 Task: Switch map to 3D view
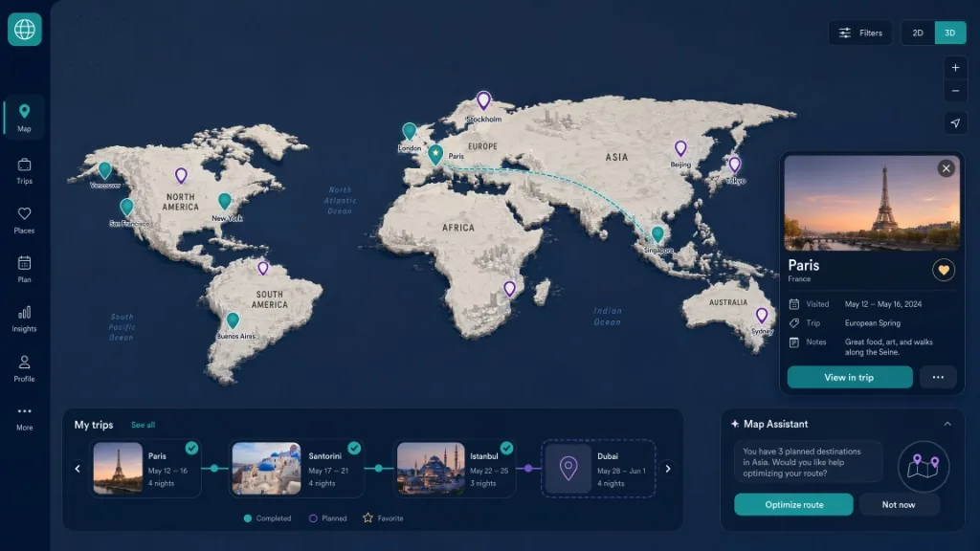tap(950, 33)
